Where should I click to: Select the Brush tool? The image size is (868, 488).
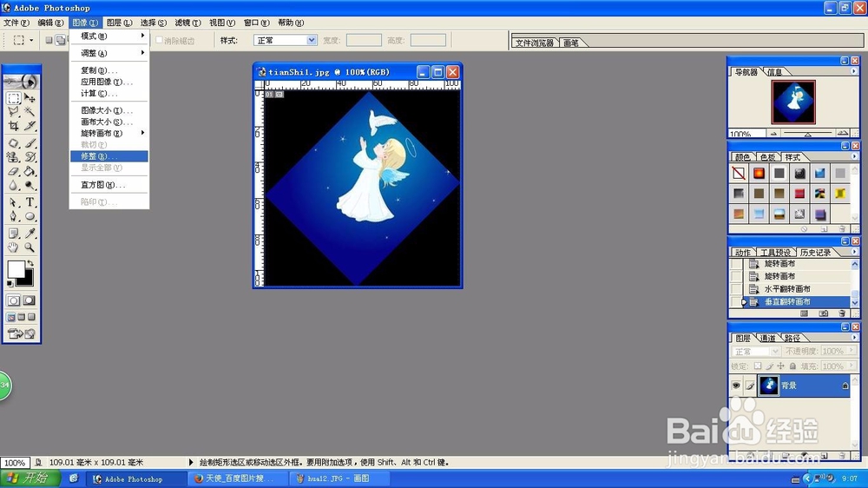click(30, 143)
